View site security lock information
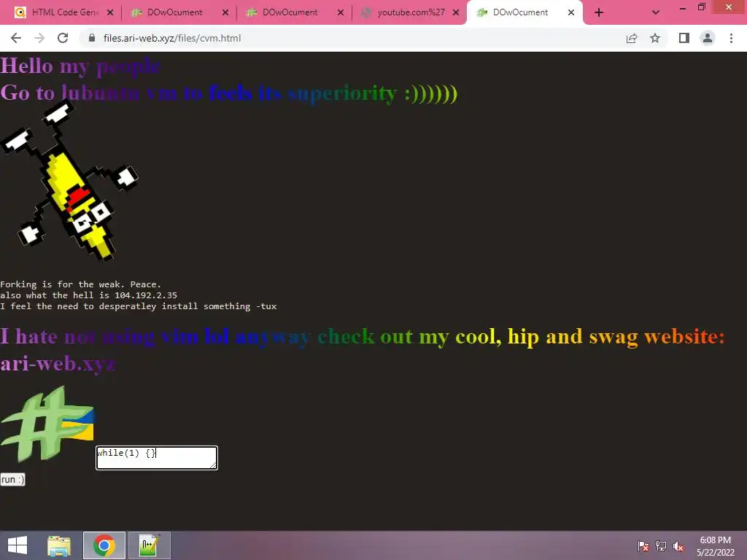Screen dimensions: 747x560 point(92,38)
